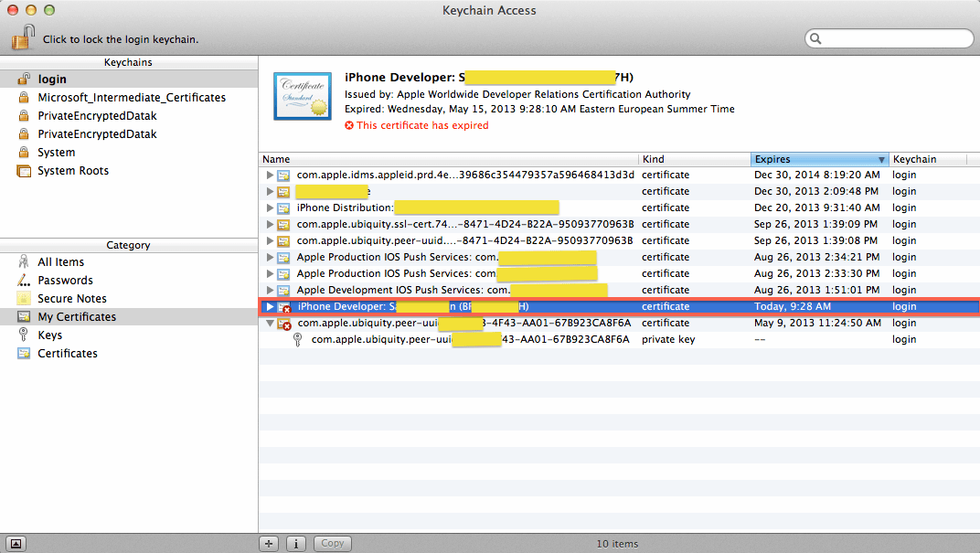Click the key icon on the private key row
980x553 pixels.
click(x=296, y=339)
